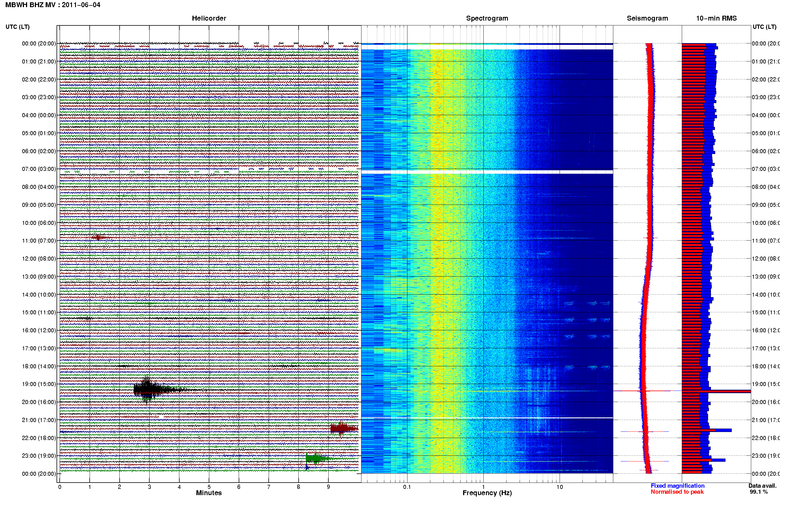This screenshot has height=508, width=812.
Task: Click the '10:00 (06:00)' left time label
Action: (39, 223)
